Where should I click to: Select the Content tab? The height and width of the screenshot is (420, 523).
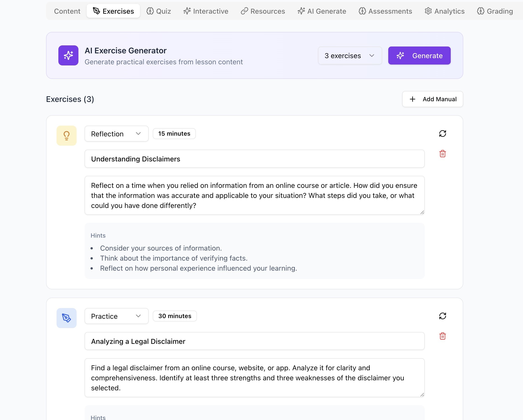coord(67,11)
